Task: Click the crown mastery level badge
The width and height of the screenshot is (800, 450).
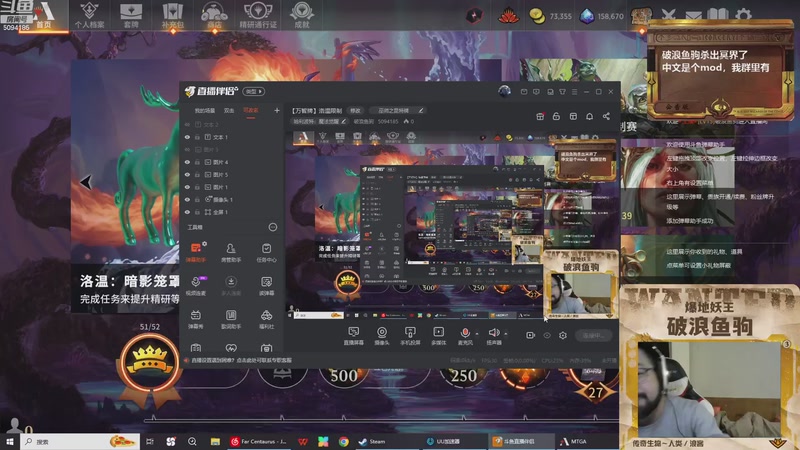Action: pos(149,361)
